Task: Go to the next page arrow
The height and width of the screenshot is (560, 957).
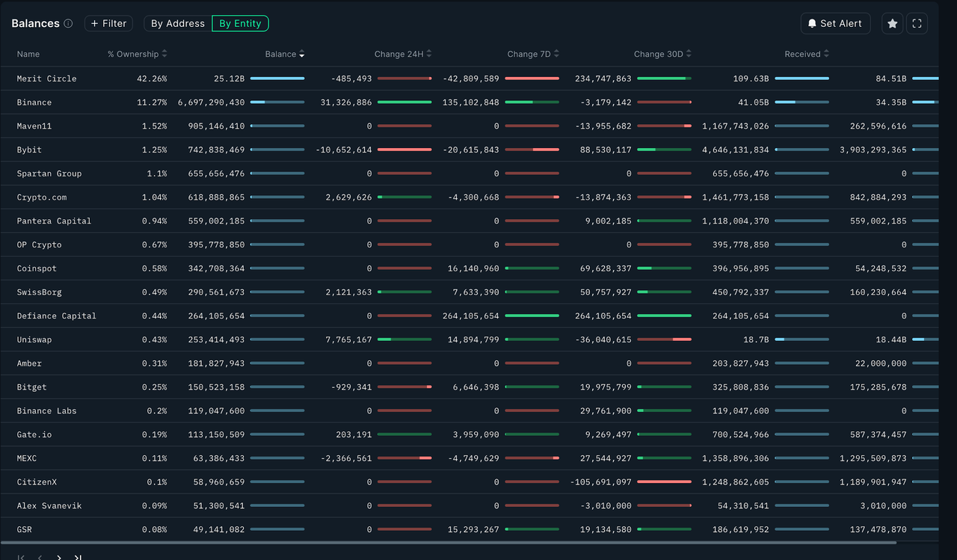Action: [59, 557]
